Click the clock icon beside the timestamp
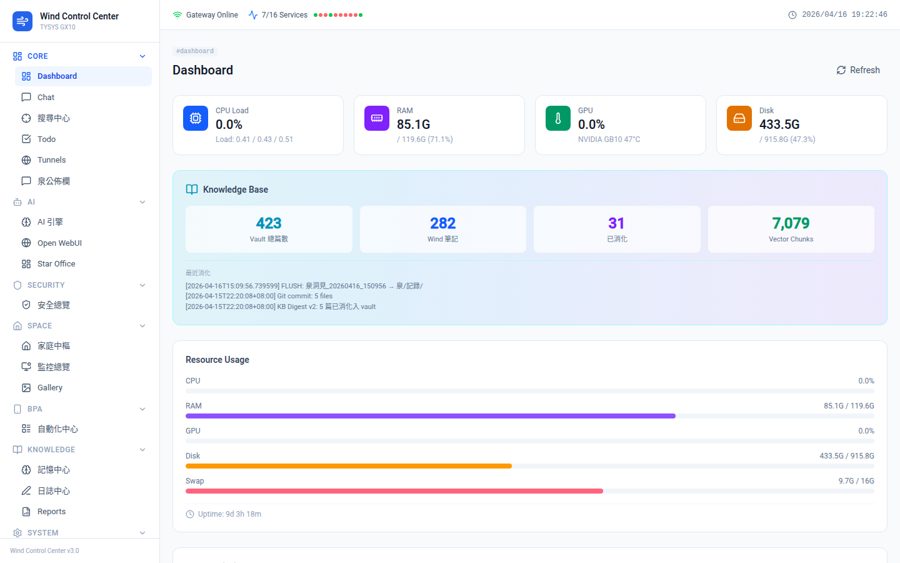Screen dimensions: 900x563 point(792,15)
